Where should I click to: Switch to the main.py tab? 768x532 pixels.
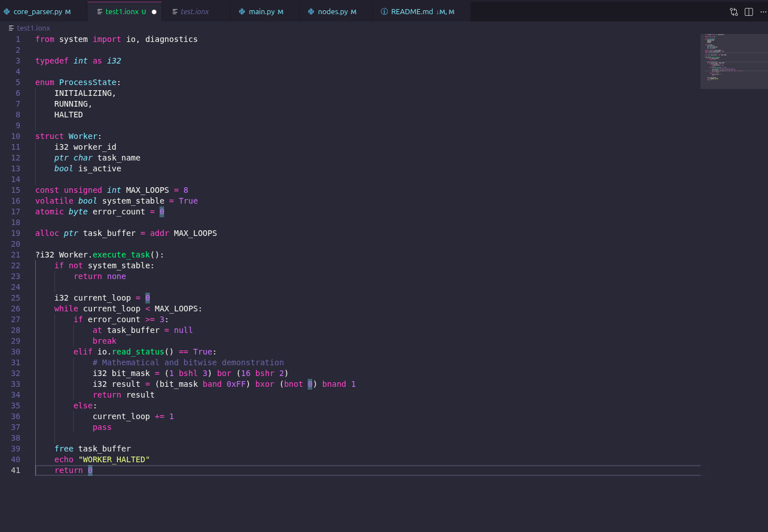point(265,12)
